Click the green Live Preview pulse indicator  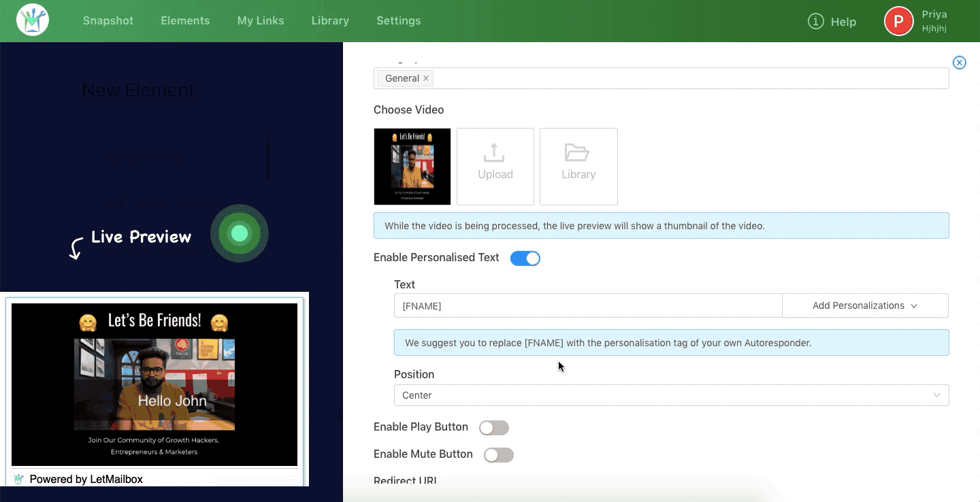coord(240,234)
